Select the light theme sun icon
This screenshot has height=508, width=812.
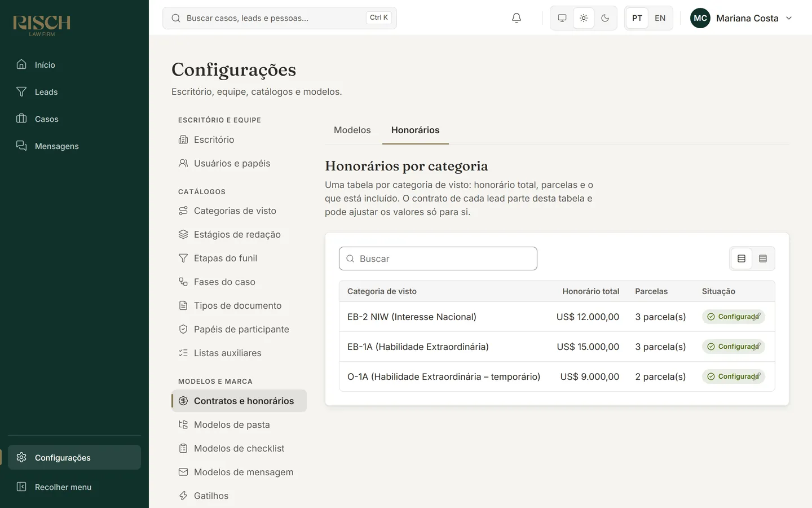coord(584,18)
